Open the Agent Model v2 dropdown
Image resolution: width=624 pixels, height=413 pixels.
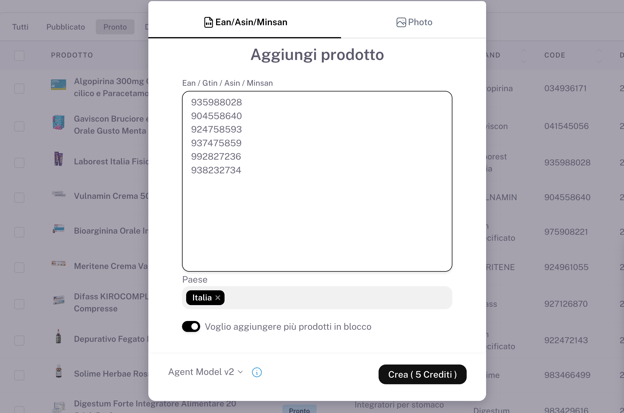[205, 372]
